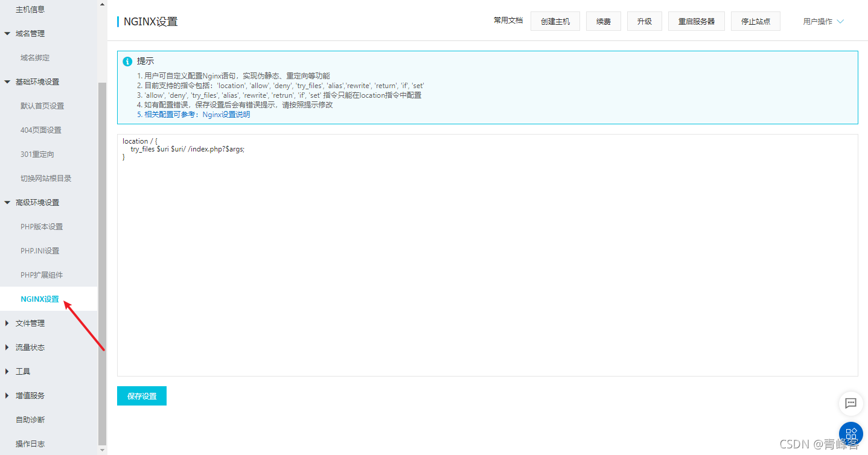Click the 重启服务器 button

[x=697, y=21]
